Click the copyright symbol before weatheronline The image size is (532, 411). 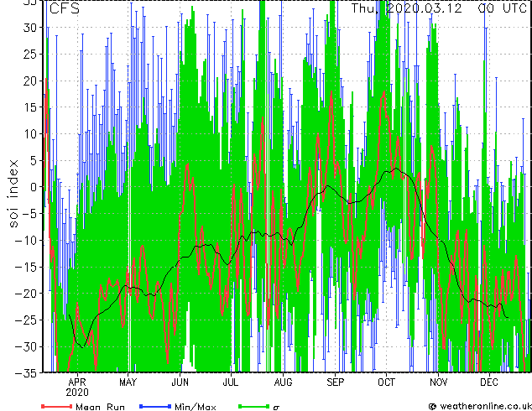pos(433,407)
